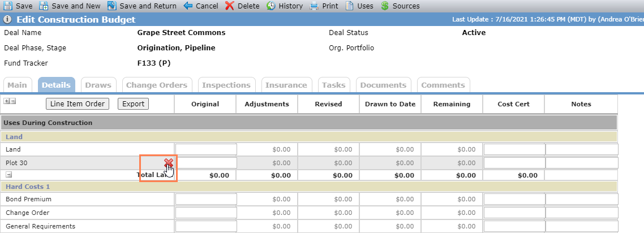Click the info icon beside Edit Construction Budget
Screen dimensions: 644x233
pos(7,20)
